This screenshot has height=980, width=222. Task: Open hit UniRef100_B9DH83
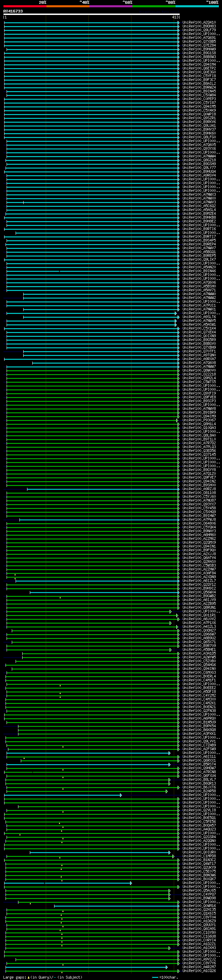[199, 26]
